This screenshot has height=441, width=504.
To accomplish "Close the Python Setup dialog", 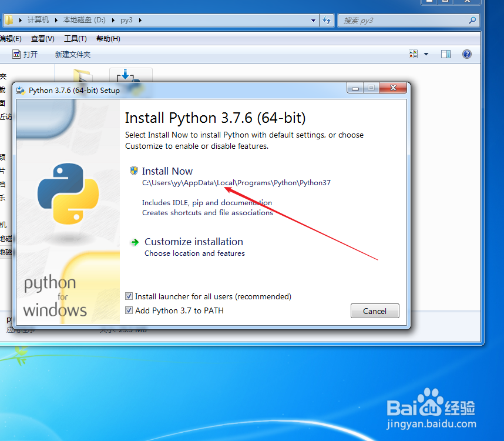I will pos(393,88).
